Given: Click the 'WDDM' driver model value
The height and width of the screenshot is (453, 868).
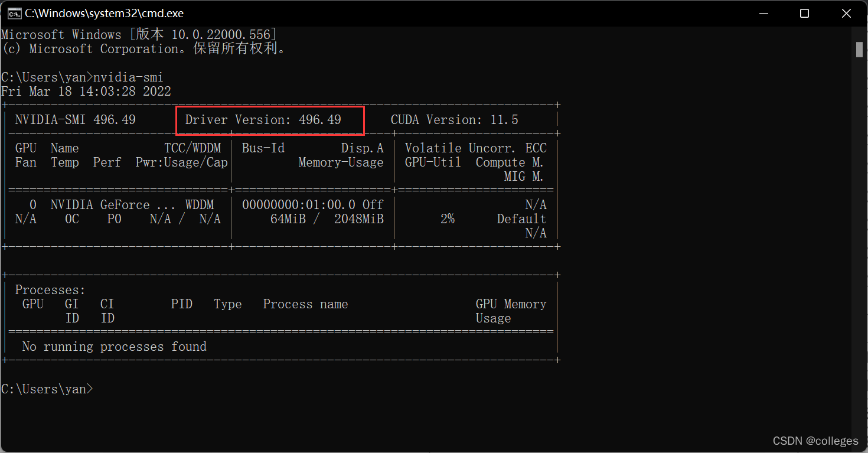Looking at the screenshot, I should [200, 205].
